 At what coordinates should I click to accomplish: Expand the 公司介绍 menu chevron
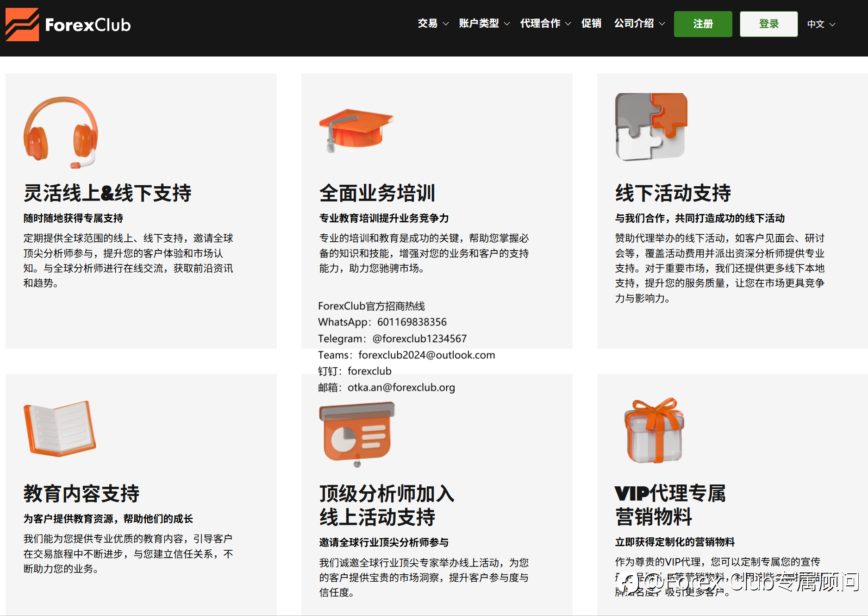click(x=662, y=24)
